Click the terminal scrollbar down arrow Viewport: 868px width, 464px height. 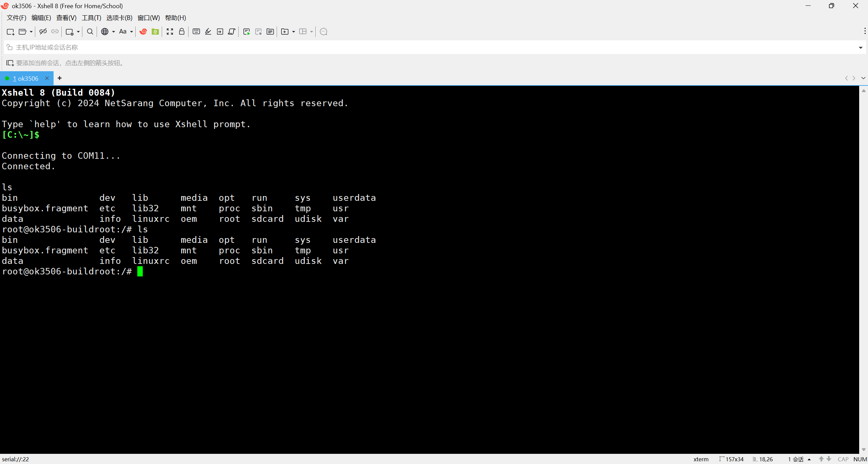click(864, 450)
